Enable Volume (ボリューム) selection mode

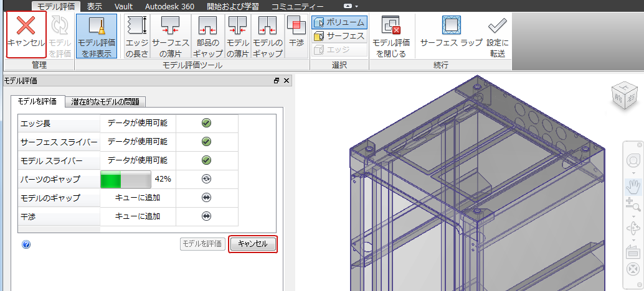pyautogui.click(x=339, y=22)
